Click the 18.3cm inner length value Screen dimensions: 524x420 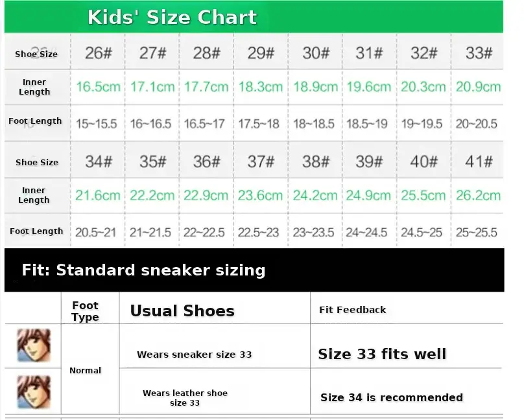coord(261,87)
